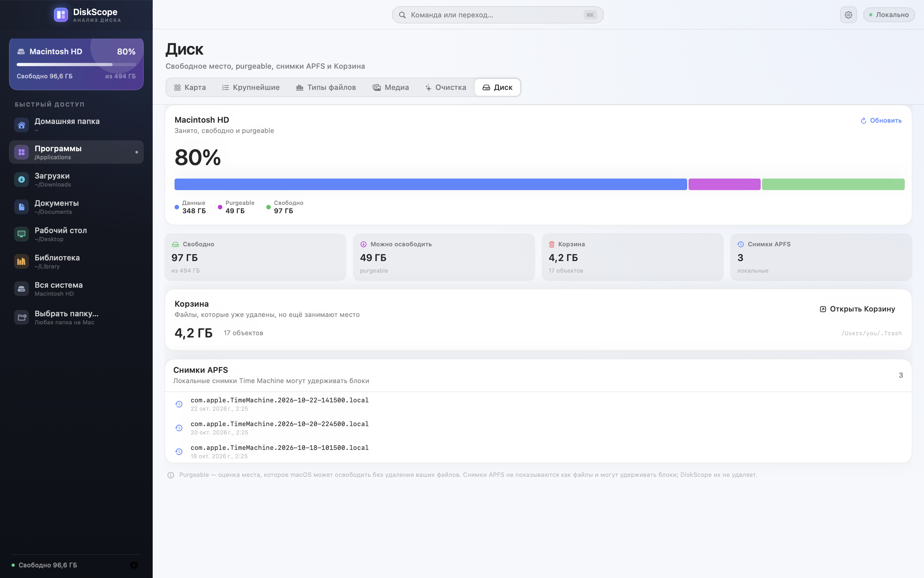Click the Локально status button
The height and width of the screenshot is (578, 924).
(x=888, y=15)
